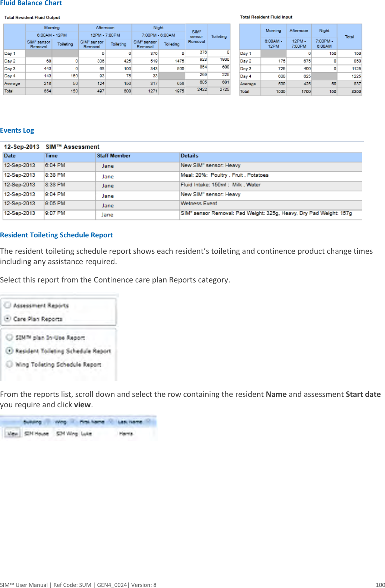Viewport: 385px width, 588px height.
Task: Click the 'Total Resident Fluid Input' table title
Action: pyautogui.click(x=266, y=17)
